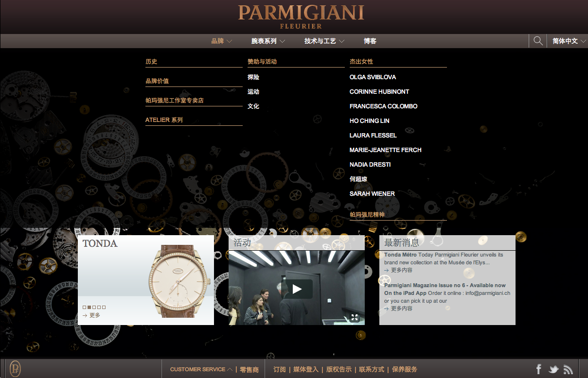The image size is (588, 378).
Task: Go to the 博客 page
Action: click(x=370, y=41)
